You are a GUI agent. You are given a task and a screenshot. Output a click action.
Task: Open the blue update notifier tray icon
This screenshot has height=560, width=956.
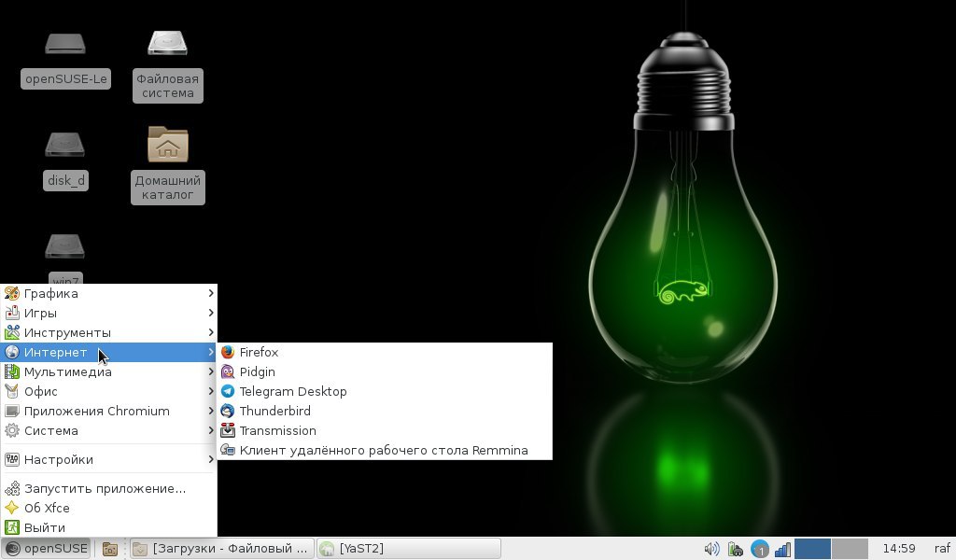(x=760, y=549)
